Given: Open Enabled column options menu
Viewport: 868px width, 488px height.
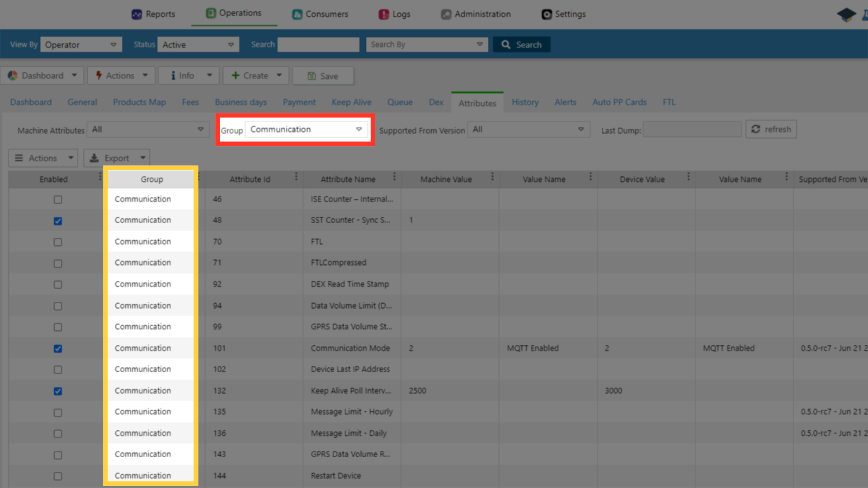Looking at the screenshot, I should tap(100, 177).
